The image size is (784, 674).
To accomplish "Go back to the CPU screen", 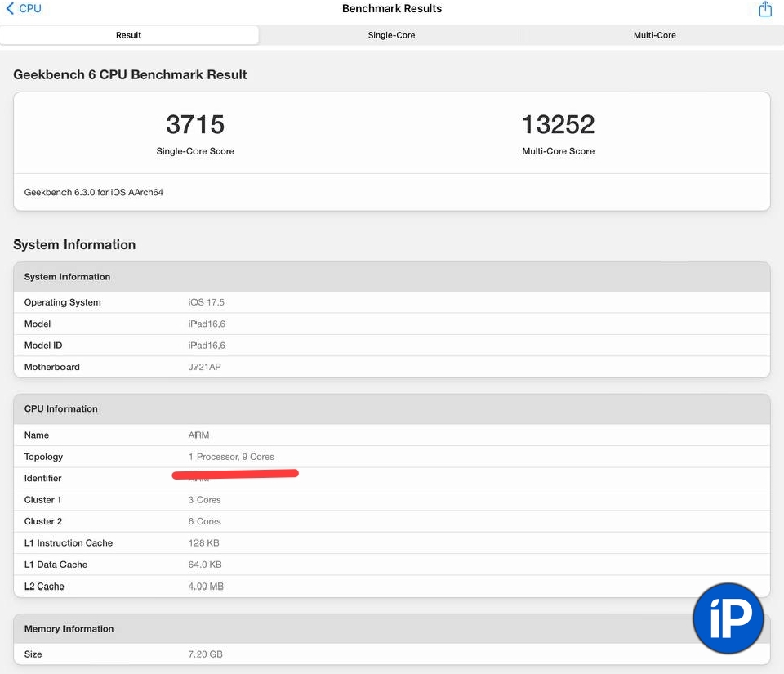I will pos(24,9).
